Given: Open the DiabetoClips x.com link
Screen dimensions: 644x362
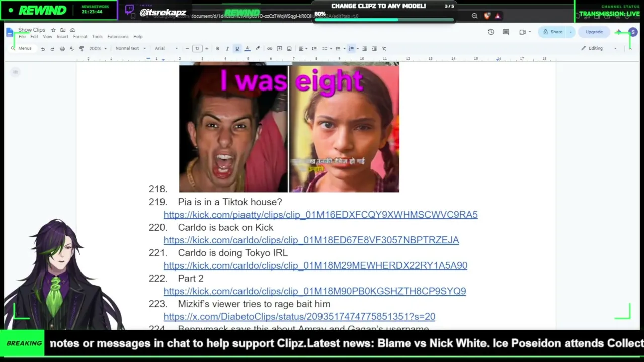Looking at the screenshot, I should click(299, 316).
